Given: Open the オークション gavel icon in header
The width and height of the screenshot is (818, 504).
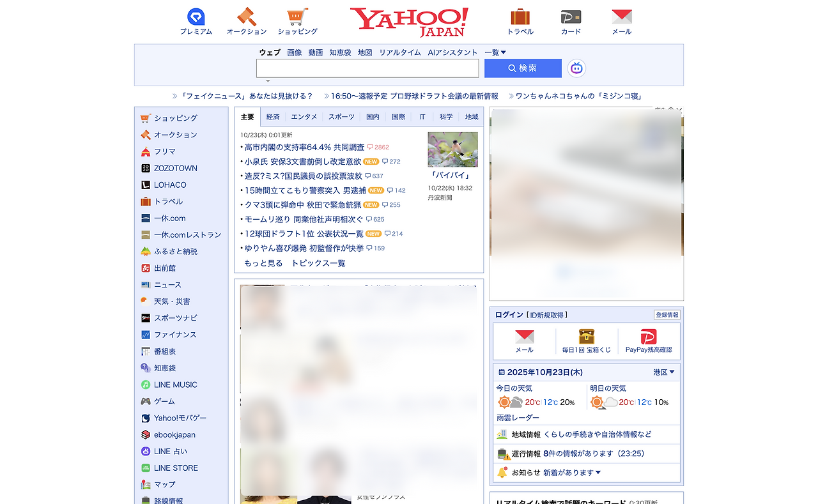Looking at the screenshot, I should point(247,17).
